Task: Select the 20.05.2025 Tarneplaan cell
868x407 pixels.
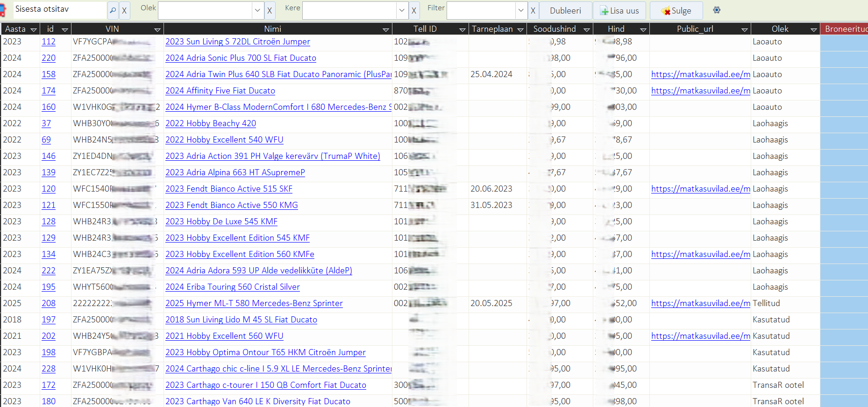Action: pyautogui.click(x=497, y=303)
